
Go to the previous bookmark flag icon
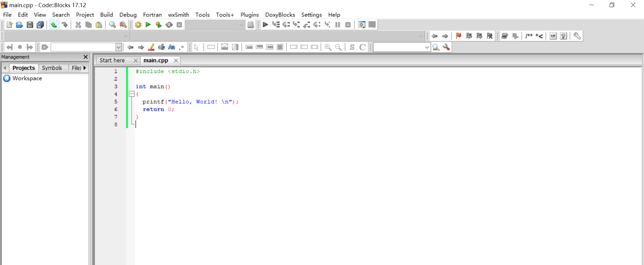coord(469,36)
